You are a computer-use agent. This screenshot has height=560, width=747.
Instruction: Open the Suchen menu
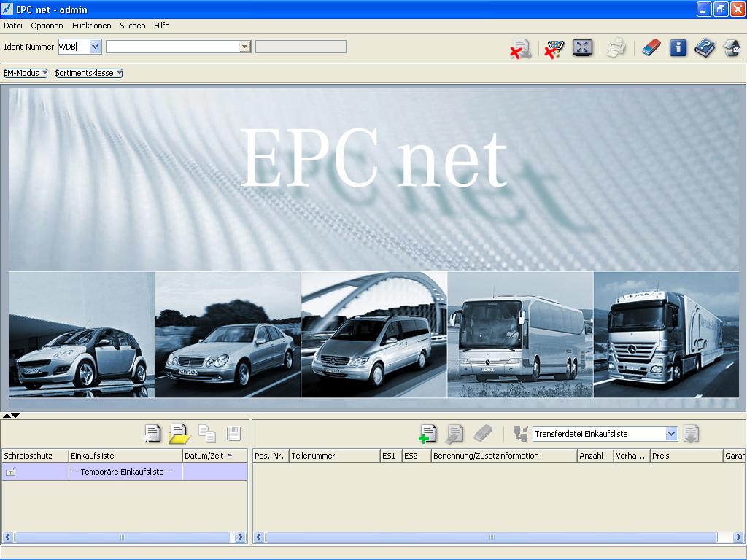click(x=133, y=26)
